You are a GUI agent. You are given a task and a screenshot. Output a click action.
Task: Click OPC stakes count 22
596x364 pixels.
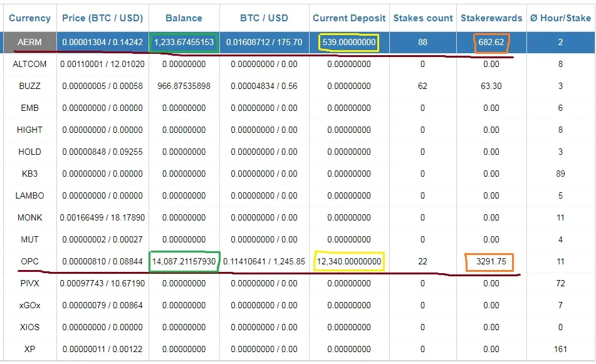[422, 261]
